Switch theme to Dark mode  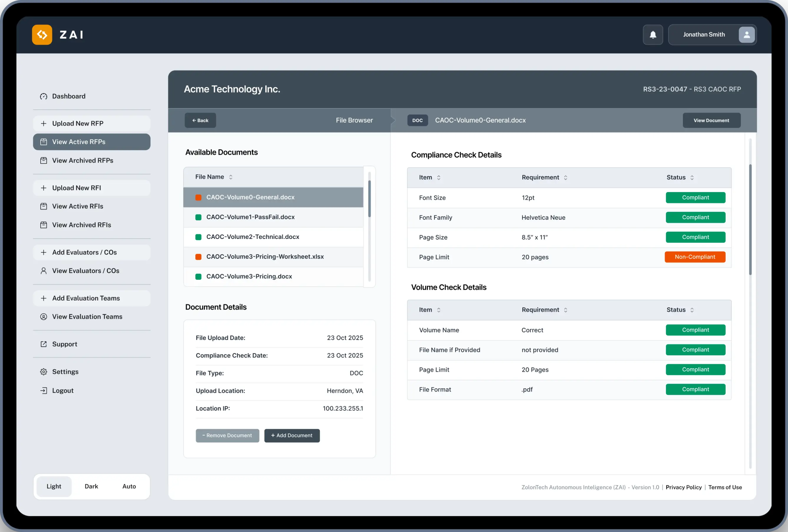(91, 486)
